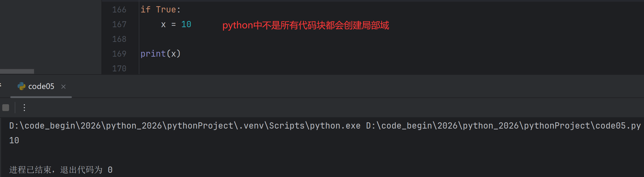Image resolution: width=644 pixels, height=177 pixels.
Task: Click the printed output 10 in console
Action: [14, 140]
